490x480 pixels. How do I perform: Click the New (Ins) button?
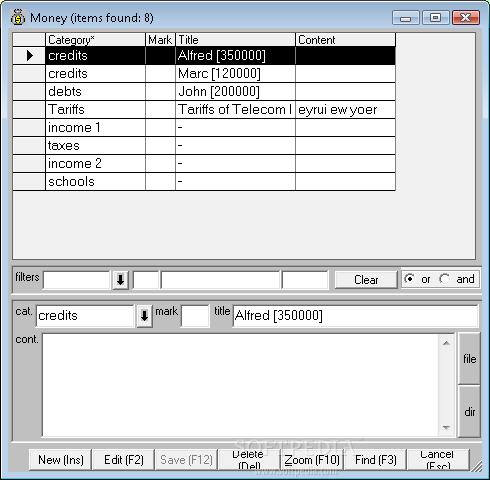[x=60, y=460]
